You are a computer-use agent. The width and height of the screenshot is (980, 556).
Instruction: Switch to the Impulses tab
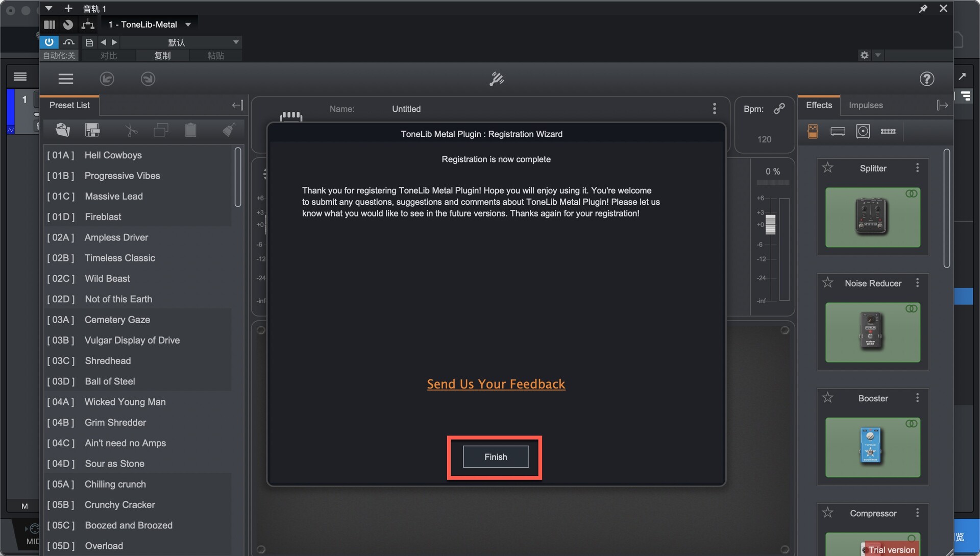click(866, 105)
